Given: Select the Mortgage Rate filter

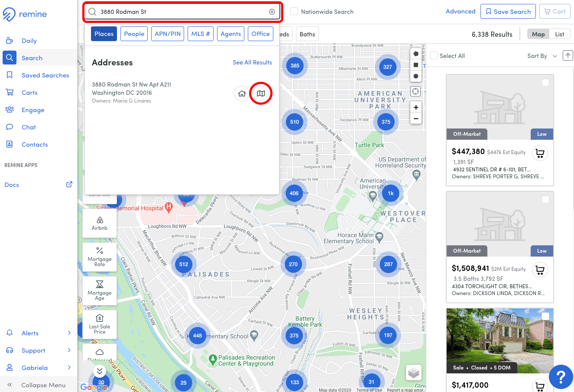Looking at the screenshot, I should 100,257.
